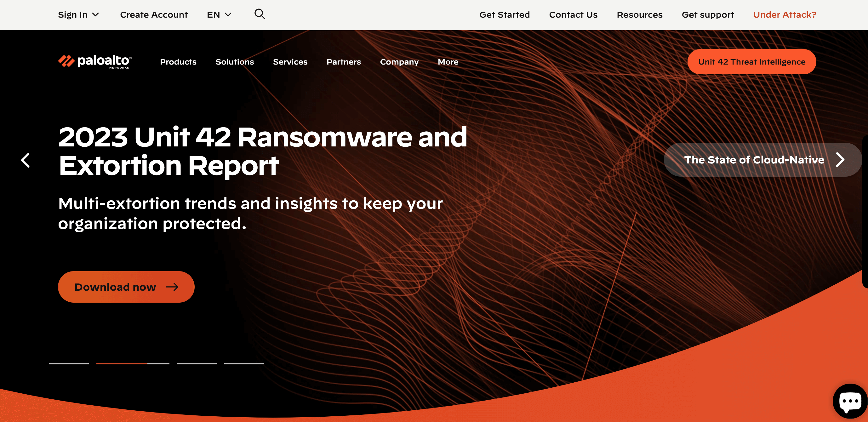Viewport: 868px width, 422px height.
Task: Select fourth carousel slide indicator
Action: tap(244, 364)
